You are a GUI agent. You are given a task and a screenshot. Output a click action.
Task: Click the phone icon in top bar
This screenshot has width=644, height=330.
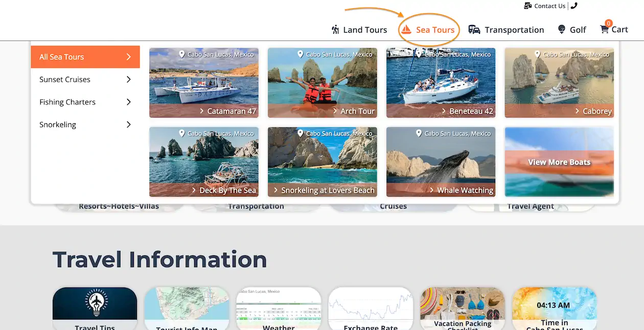(574, 6)
